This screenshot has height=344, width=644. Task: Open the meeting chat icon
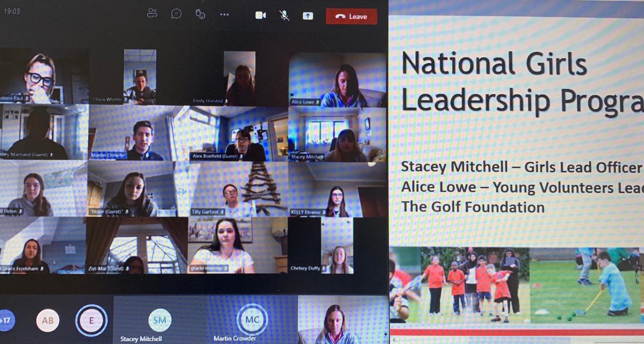(x=176, y=14)
